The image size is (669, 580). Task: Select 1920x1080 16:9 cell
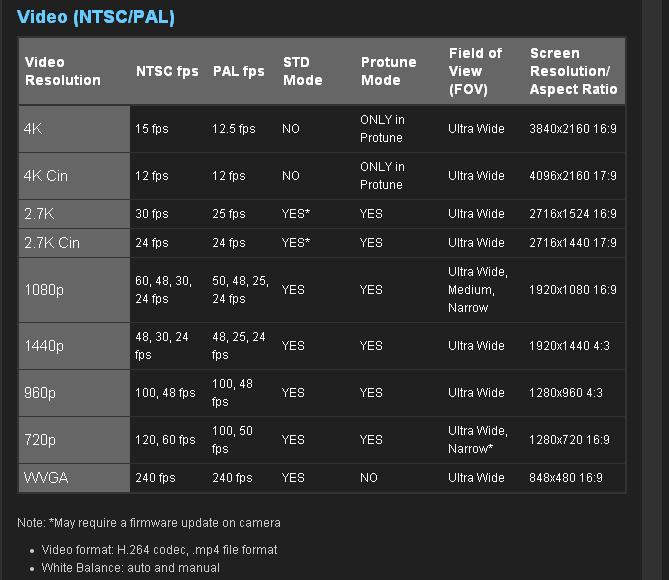click(x=573, y=290)
